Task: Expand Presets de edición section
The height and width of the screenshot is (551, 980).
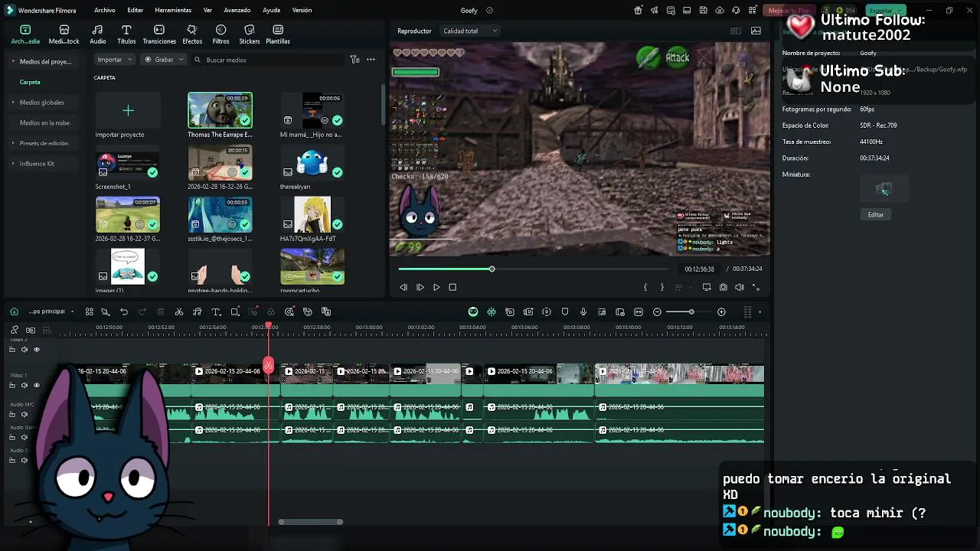Action: 13,143
